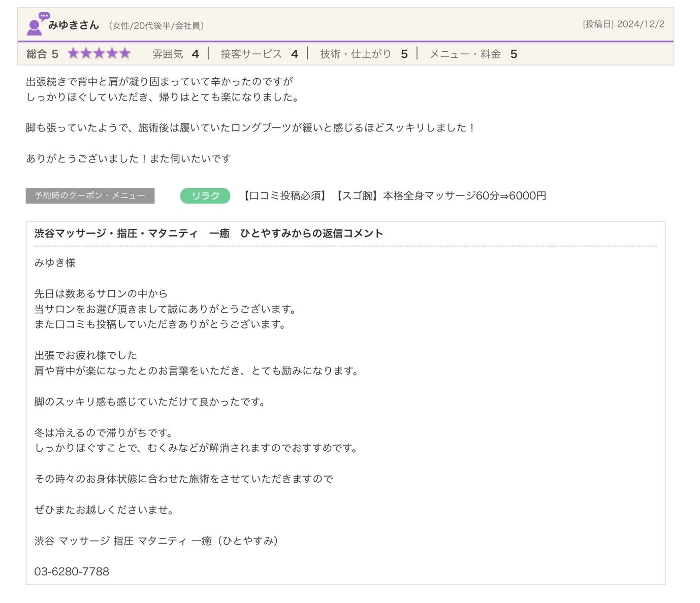
Task: Click the line むくみなどが解消されますのでおすすめ
Action: point(196,448)
